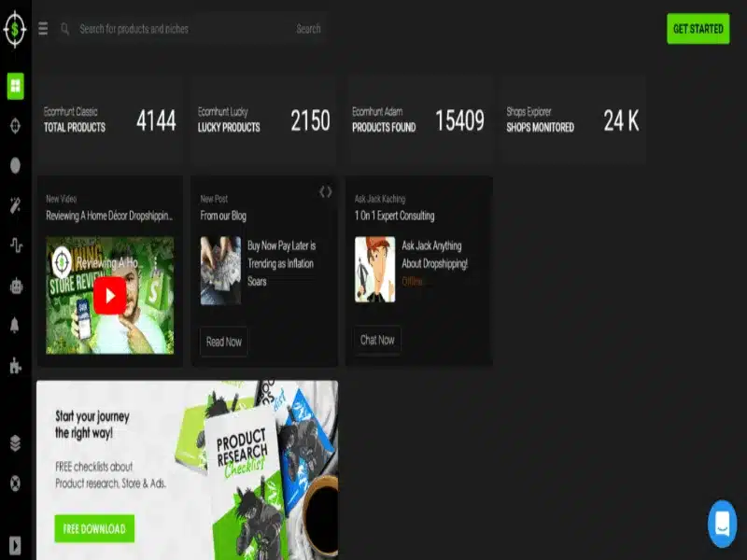Play the YouTube video with red button
The image size is (747, 560).
pos(109,296)
